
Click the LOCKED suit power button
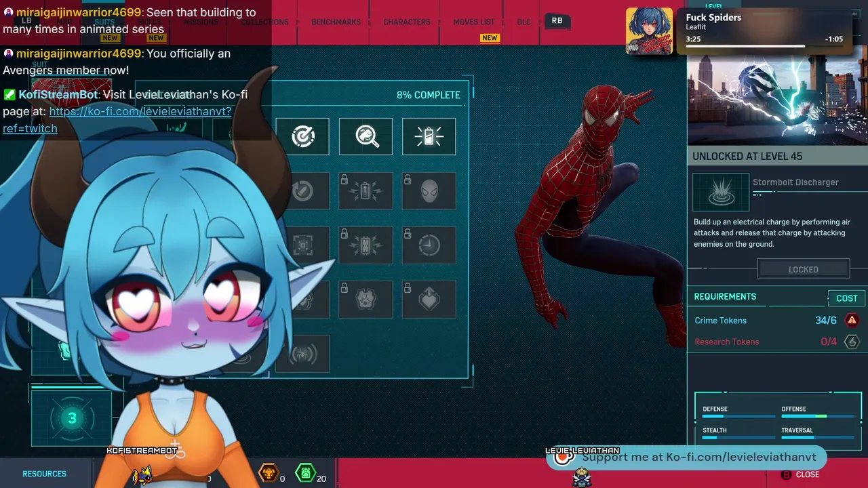(804, 269)
